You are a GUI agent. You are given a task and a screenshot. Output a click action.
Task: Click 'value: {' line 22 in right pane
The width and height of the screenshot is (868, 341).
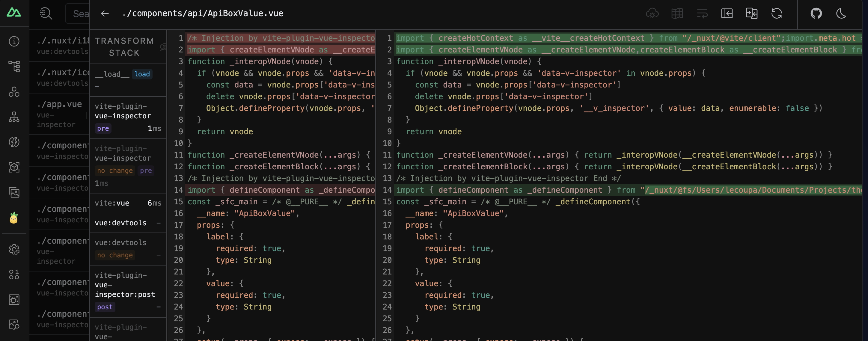click(x=433, y=283)
